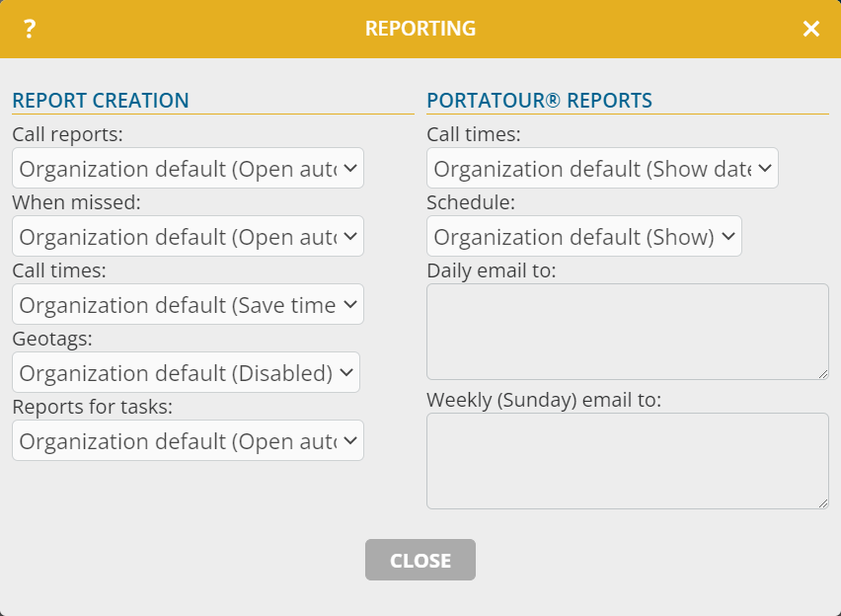Click the Reporting title bar

pos(420,29)
